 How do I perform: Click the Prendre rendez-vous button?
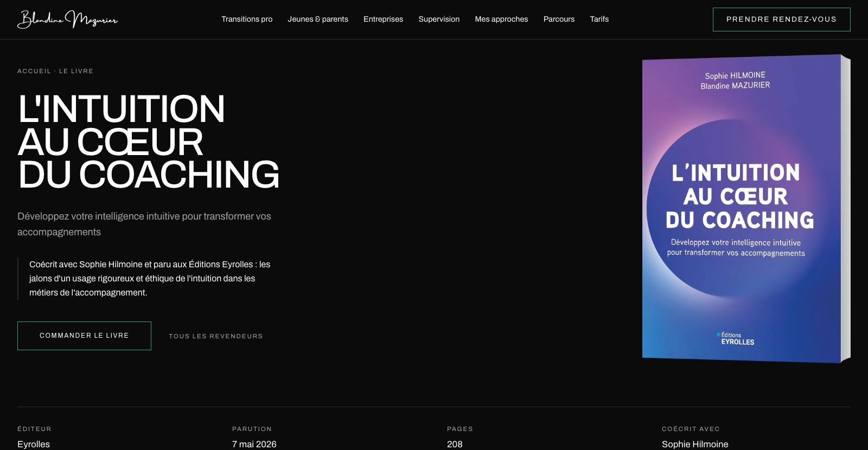tap(781, 20)
